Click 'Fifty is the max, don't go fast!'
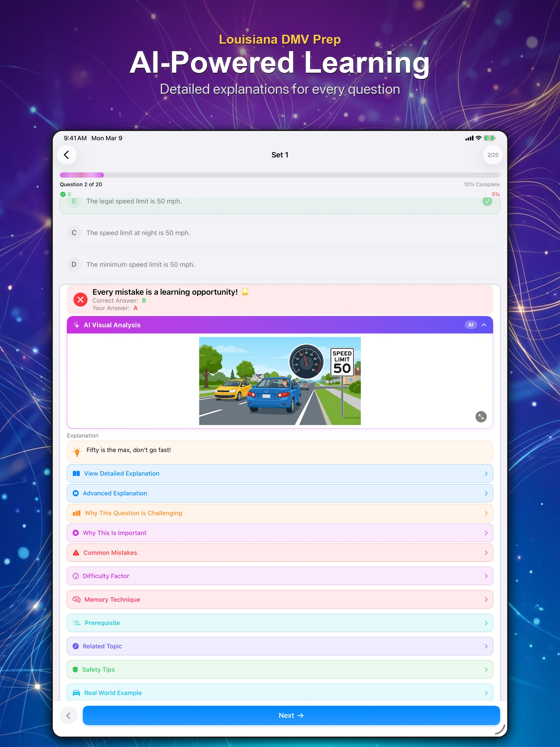Viewport: 560px width, 747px height. [128, 450]
